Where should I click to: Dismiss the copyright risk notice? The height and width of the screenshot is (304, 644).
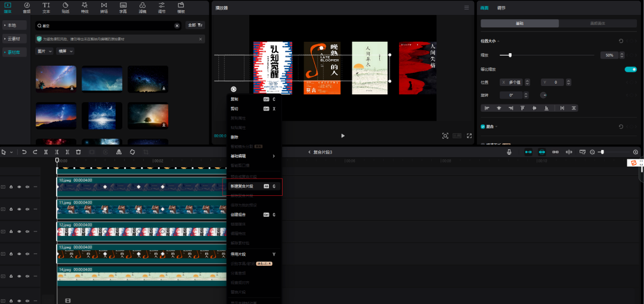(200, 39)
